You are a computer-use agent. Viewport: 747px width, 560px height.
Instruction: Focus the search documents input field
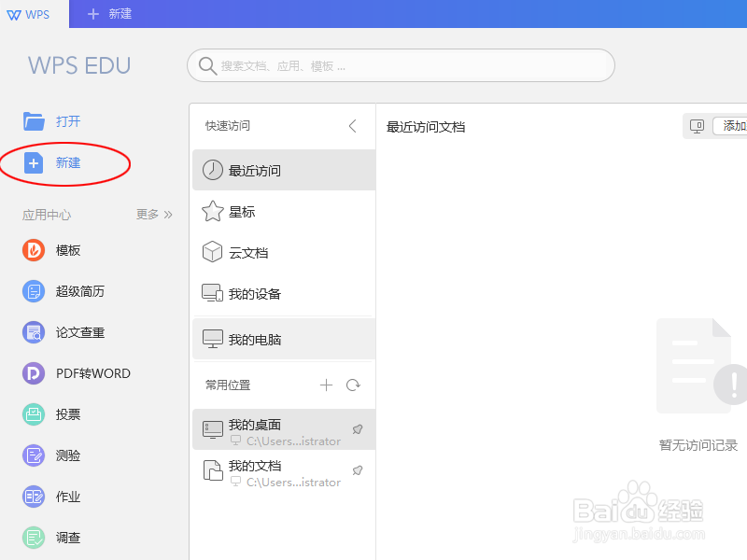[401, 65]
